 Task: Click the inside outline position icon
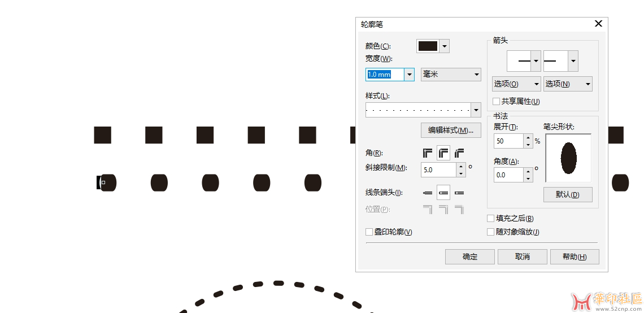459,210
